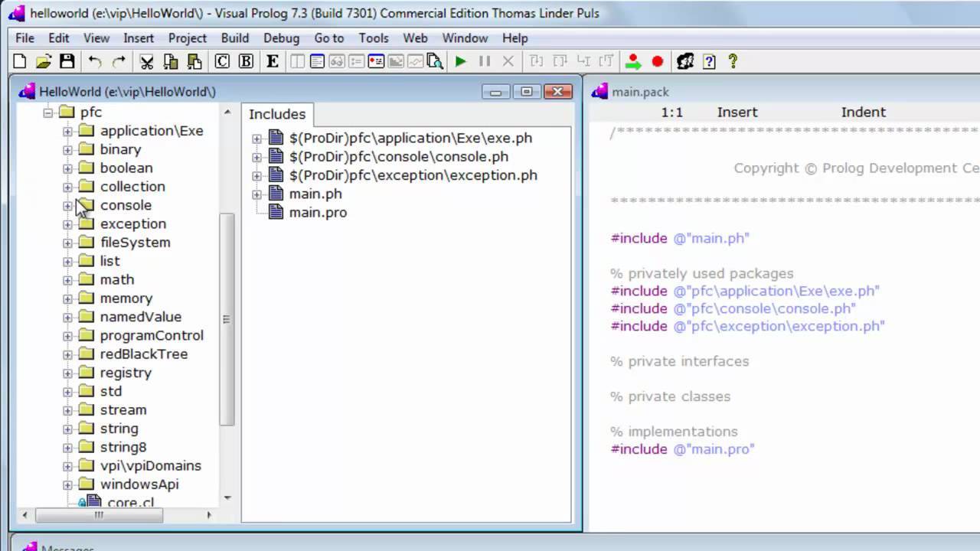
Task: Open the Help menu
Action: pyautogui.click(x=515, y=37)
